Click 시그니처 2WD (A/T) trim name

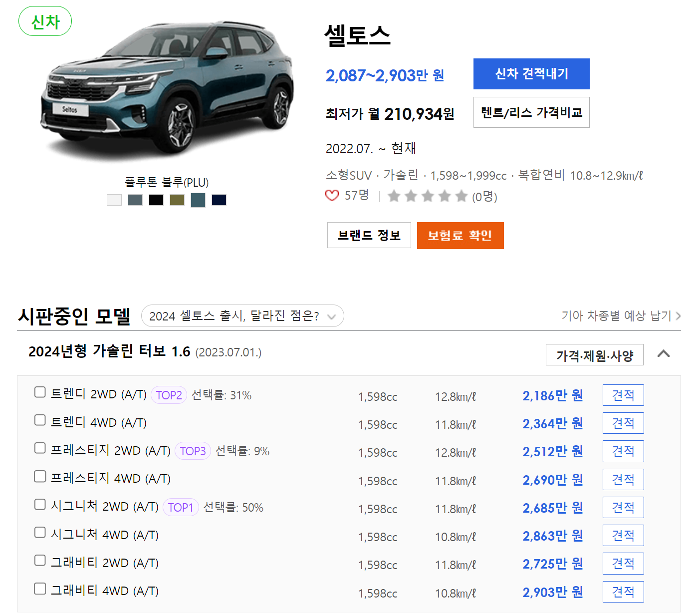click(x=105, y=507)
